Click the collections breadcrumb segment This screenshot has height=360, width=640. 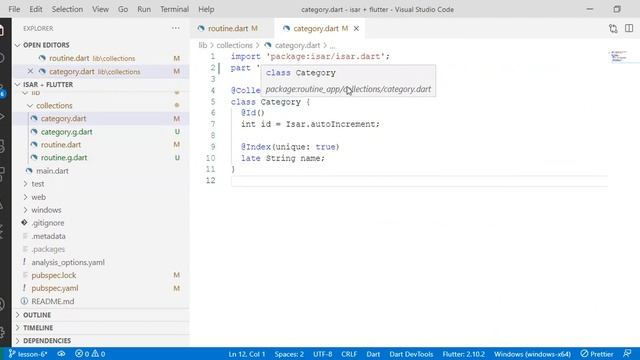[x=234, y=45]
